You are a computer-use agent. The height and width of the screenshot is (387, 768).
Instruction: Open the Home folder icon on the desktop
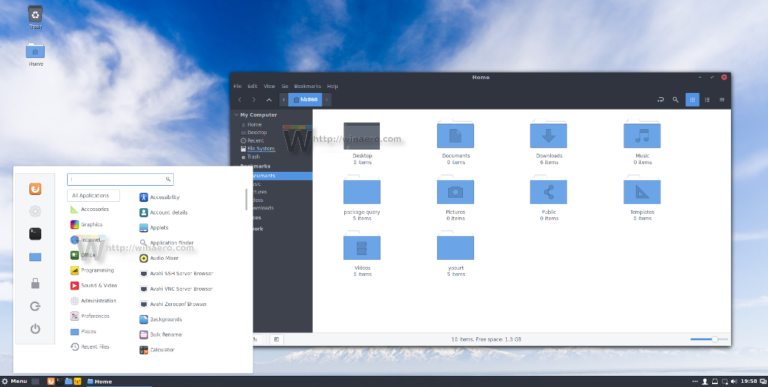[35, 54]
